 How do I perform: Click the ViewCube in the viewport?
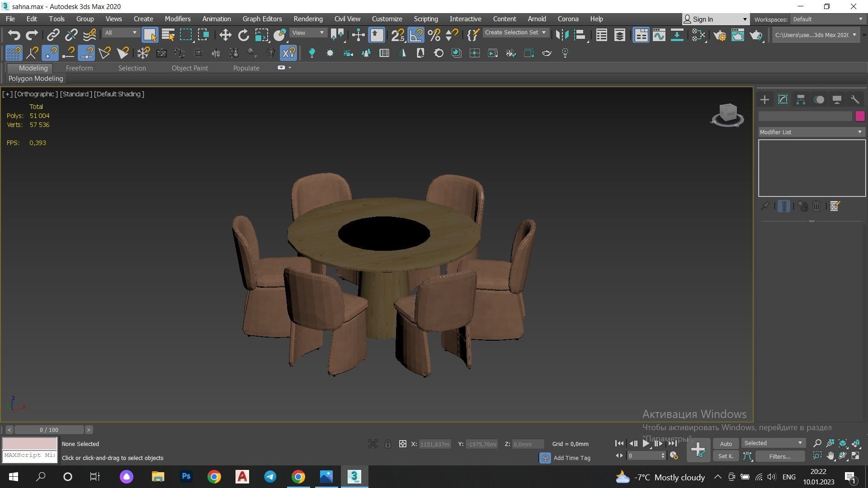point(727,115)
